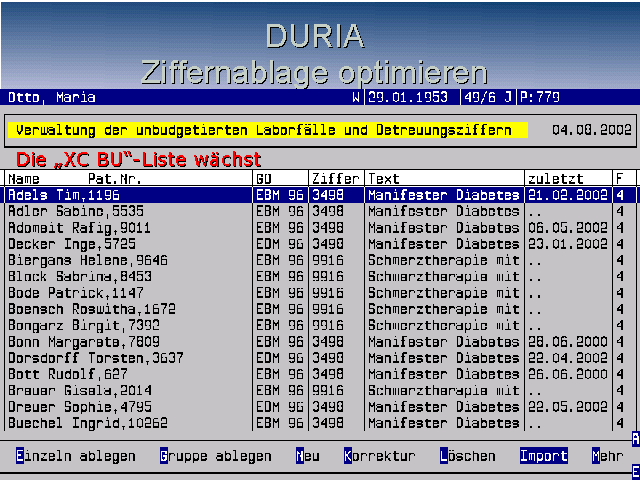The width and height of the screenshot is (640, 480).
Task: Select the row 'Block Sabrina,8453'
Action: [320, 276]
